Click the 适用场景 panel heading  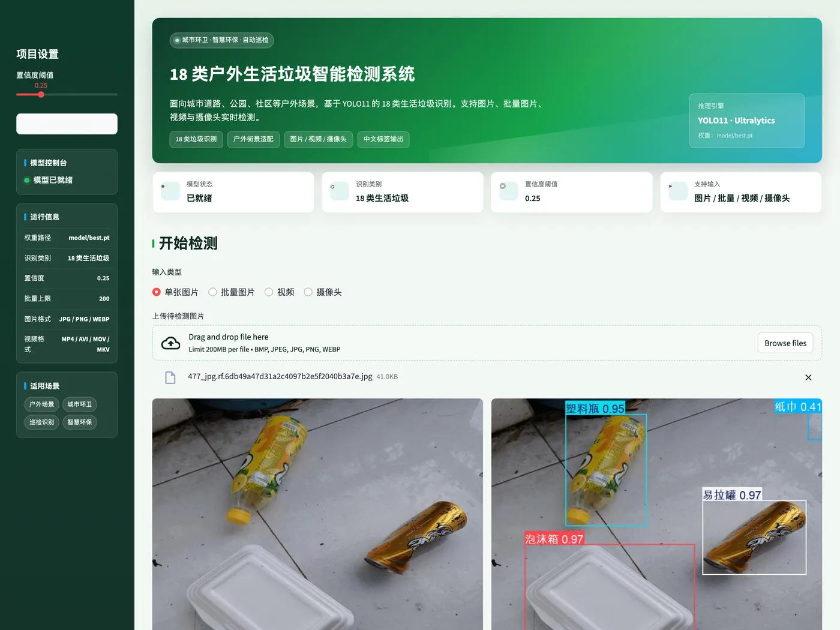(45, 386)
